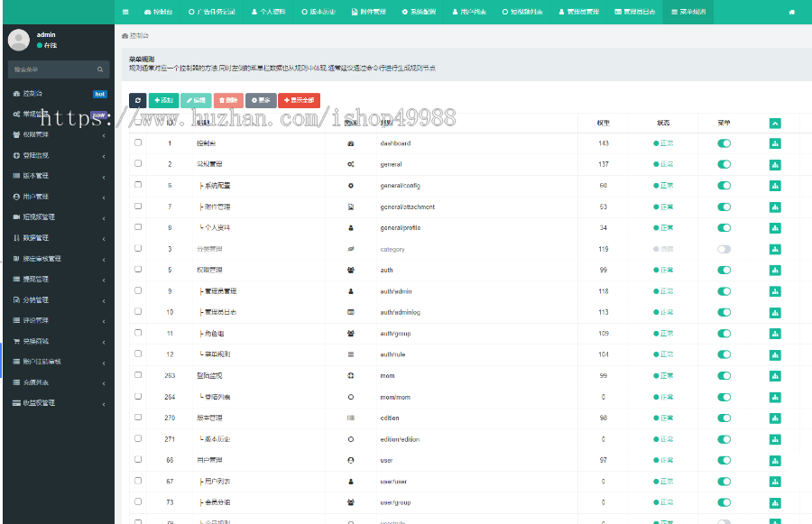Open the gray 更多 dropdown button
This screenshot has width=812, height=524.
261,100
